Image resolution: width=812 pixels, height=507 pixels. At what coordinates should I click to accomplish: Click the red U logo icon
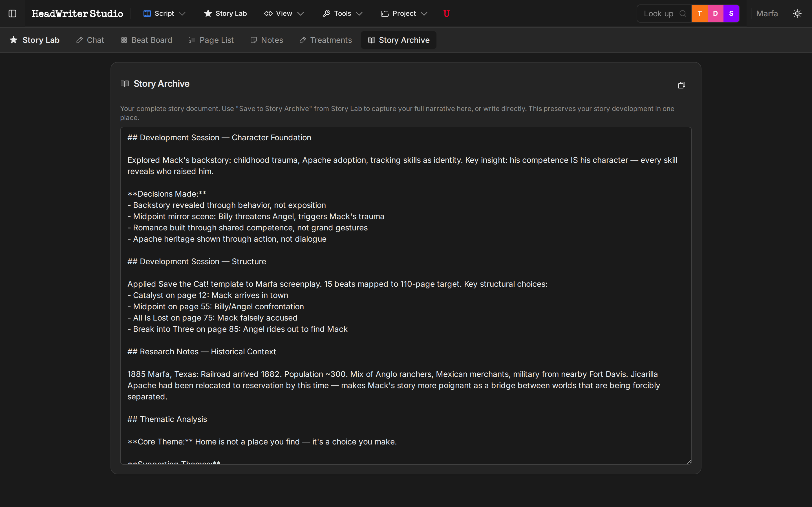pyautogui.click(x=446, y=14)
